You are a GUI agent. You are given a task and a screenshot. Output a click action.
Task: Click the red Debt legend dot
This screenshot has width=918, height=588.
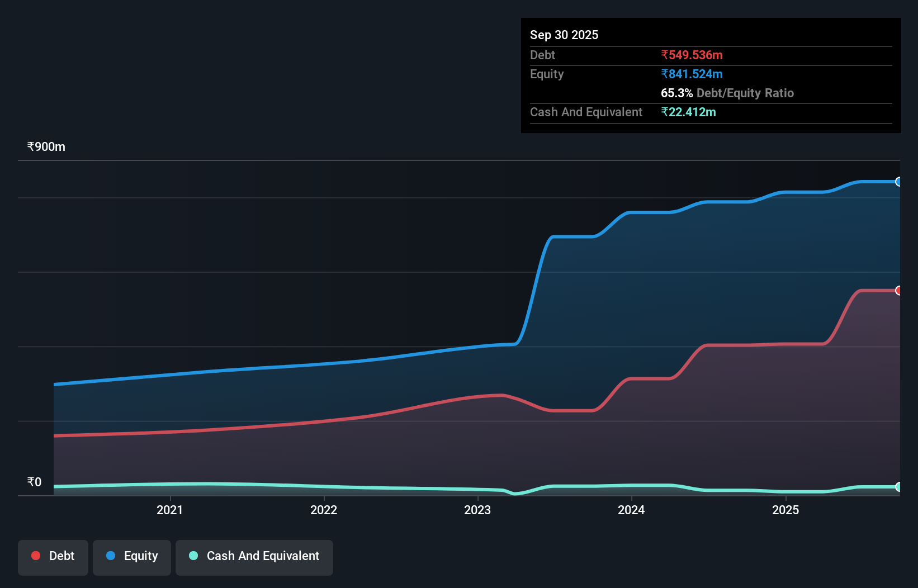point(35,556)
